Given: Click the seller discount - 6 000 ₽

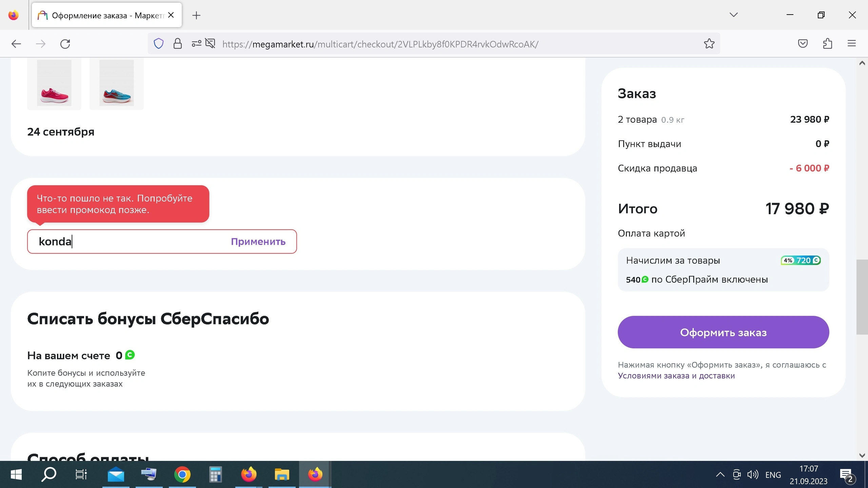Looking at the screenshot, I should (809, 168).
